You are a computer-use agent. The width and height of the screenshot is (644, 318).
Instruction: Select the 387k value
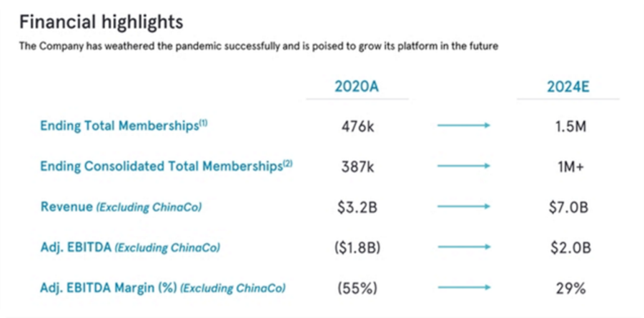[357, 167]
